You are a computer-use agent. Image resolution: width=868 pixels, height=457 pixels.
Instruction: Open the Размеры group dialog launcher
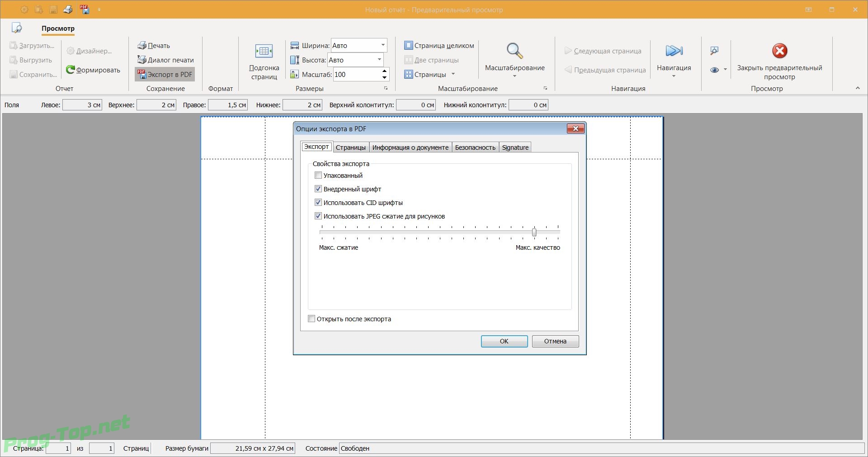tap(386, 88)
